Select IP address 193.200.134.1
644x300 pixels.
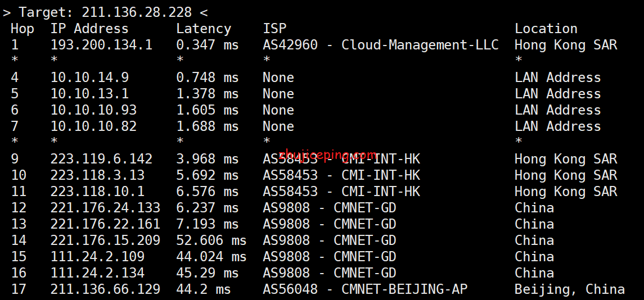click(101, 45)
